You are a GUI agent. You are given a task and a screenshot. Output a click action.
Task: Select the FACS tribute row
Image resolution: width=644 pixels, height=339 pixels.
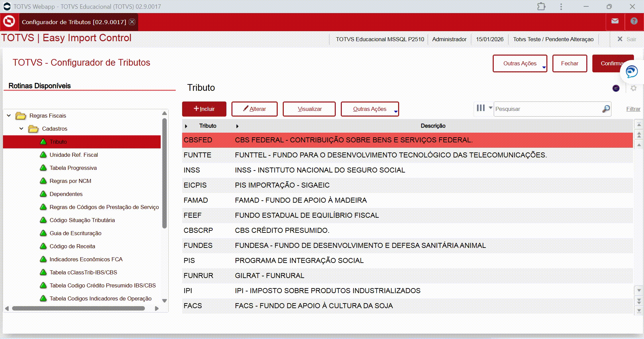(x=408, y=306)
